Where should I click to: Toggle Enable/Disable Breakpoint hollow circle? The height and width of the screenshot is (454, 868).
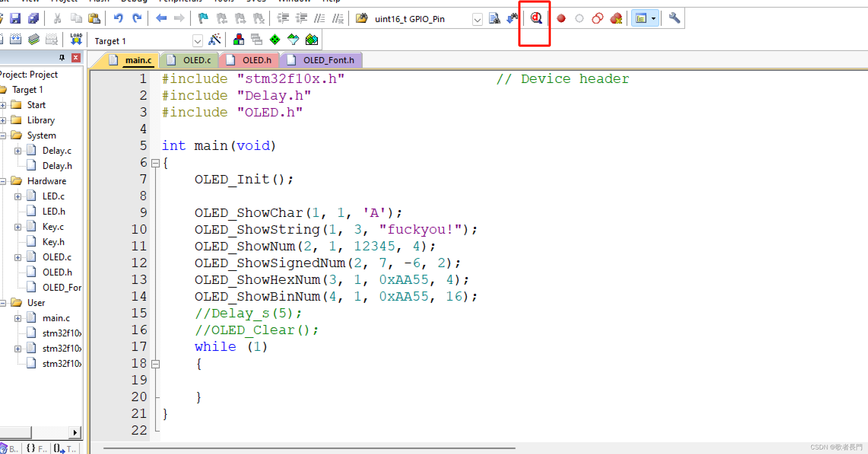[579, 18]
